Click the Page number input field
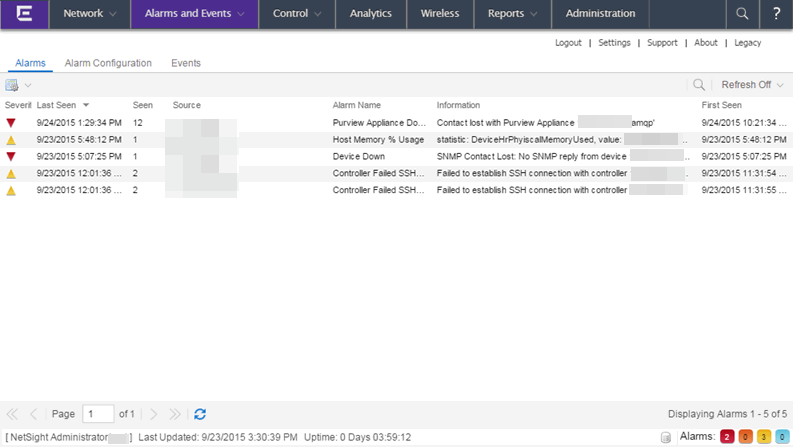Image resolution: width=793 pixels, height=447 pixels. click(98, 414)
